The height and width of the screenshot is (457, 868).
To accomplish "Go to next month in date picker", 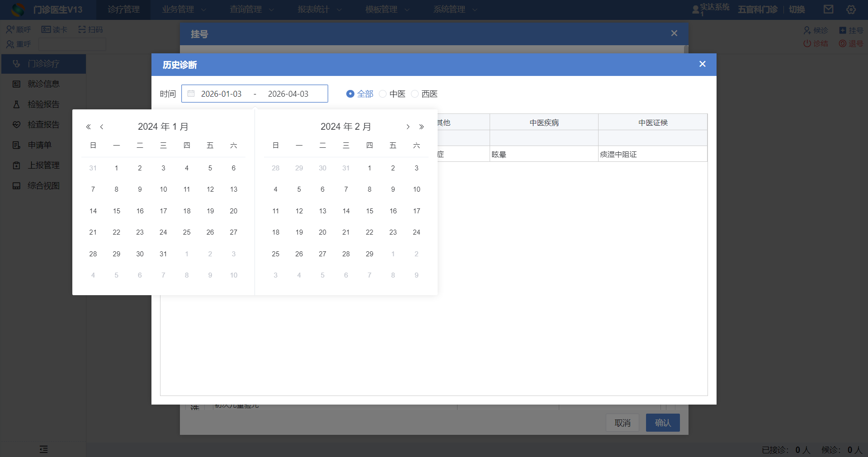I will tap(408, 127).
